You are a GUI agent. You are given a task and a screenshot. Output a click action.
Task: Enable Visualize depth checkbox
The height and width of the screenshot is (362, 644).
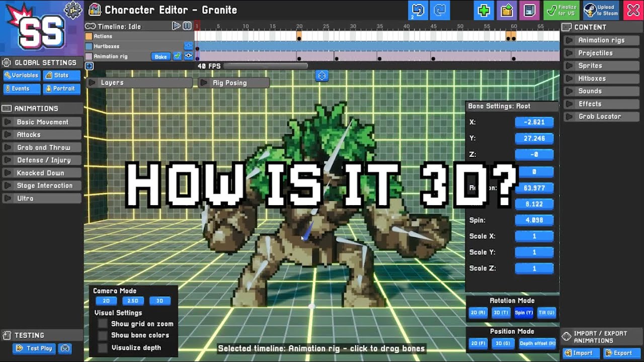103,348
